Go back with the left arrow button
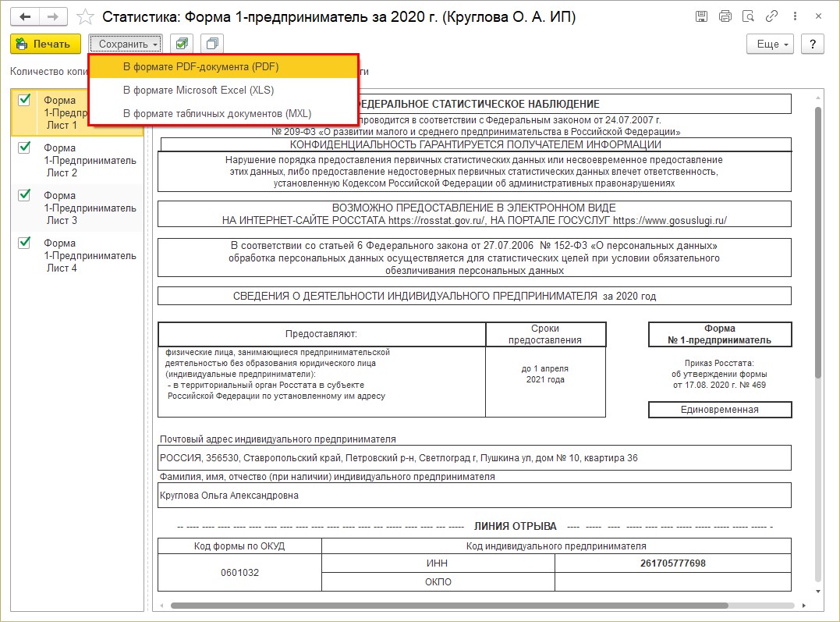This screenshot has height=622, width=840. (25, 17)
